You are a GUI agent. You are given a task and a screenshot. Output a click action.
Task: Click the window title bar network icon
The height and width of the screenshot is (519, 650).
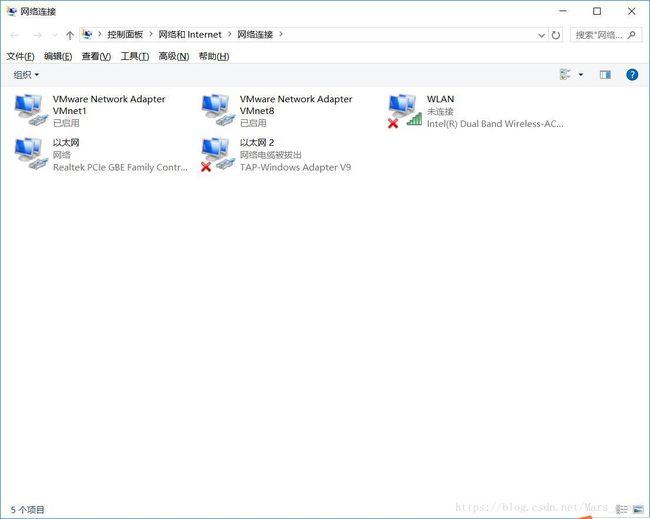pos(12,11)
